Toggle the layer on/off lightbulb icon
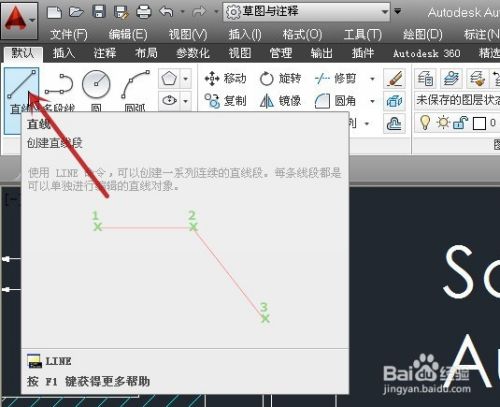Screen dimensions: 500x407 click(425, 123)
